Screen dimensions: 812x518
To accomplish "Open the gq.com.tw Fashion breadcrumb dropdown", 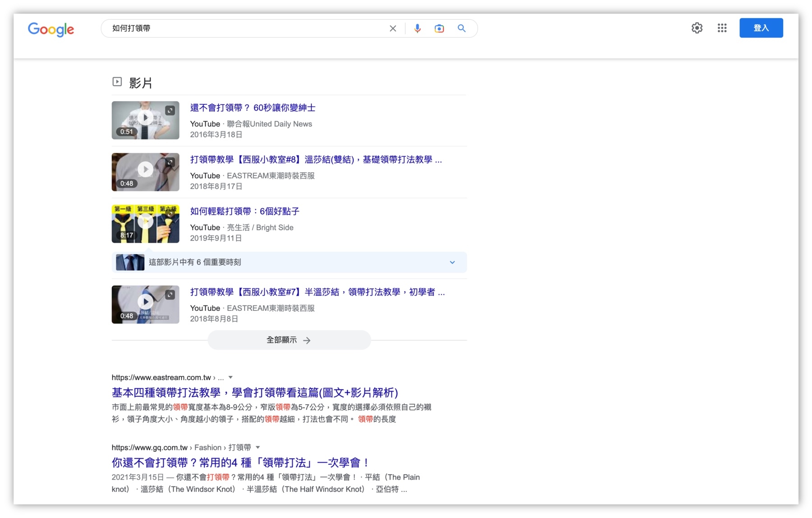I will click(x=258, y=447).
